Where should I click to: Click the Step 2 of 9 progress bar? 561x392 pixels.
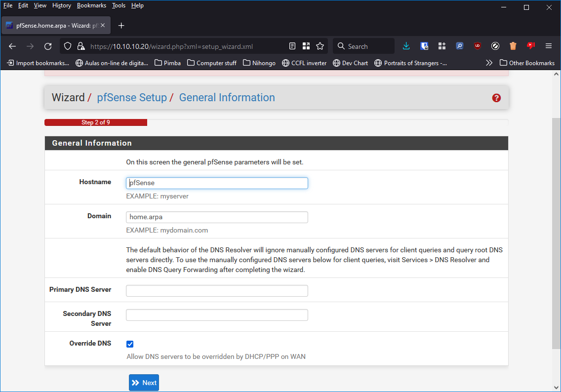click(x=96, y=122)
